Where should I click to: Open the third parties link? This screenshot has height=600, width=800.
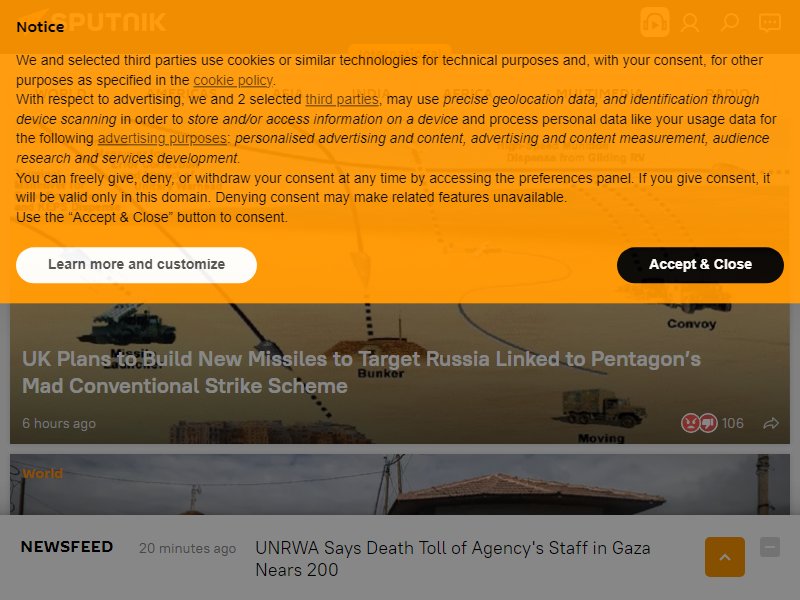(342, 99)
